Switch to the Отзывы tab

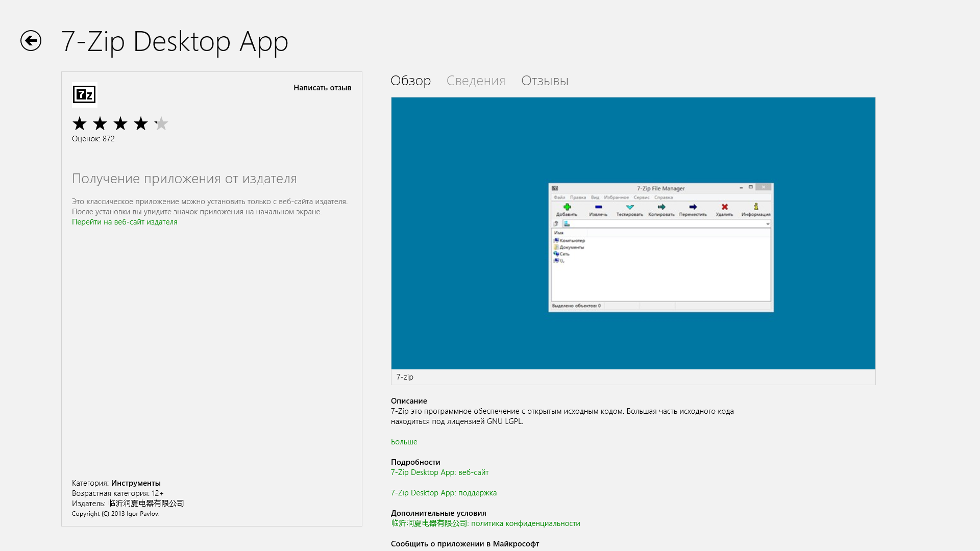tap(545, 81)
